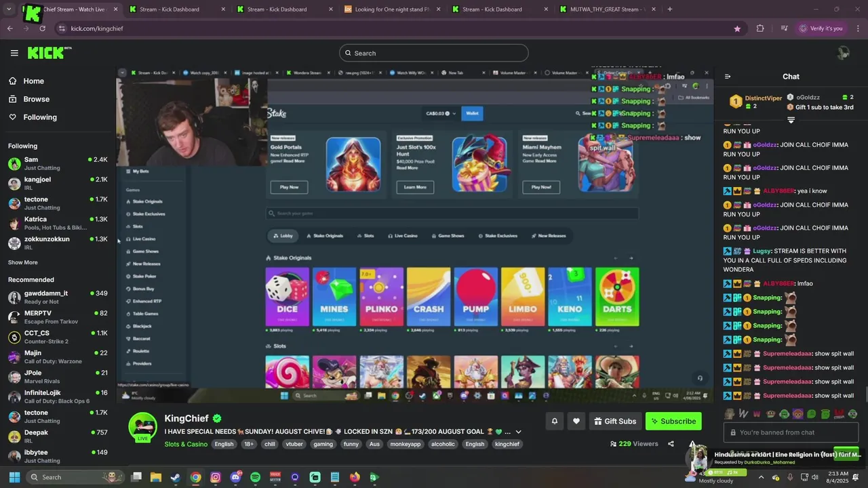Show hidden system tray icons
This screenshot has height=488, width=868.
(761, 477)
